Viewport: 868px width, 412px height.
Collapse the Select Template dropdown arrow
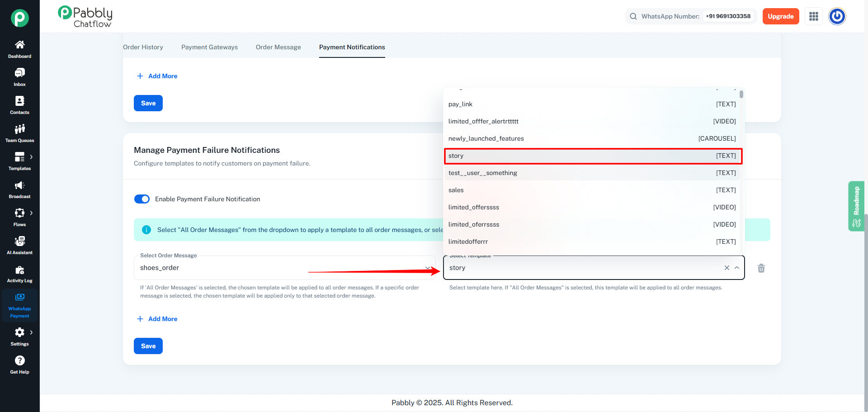point(737,268)
